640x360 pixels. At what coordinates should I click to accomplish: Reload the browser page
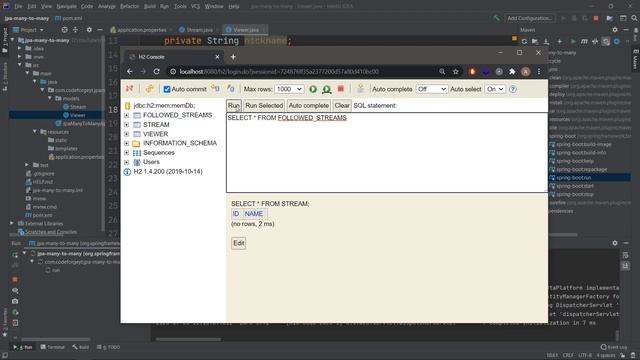157,71
